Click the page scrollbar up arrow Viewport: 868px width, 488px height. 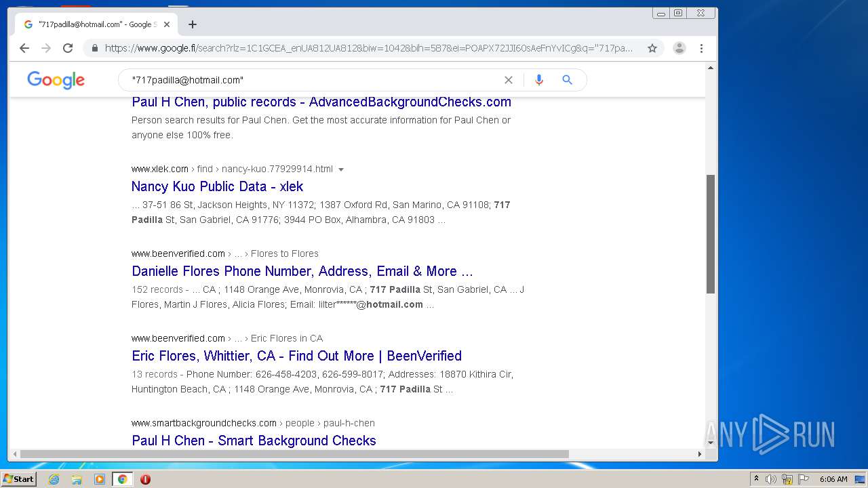(711, 68)
